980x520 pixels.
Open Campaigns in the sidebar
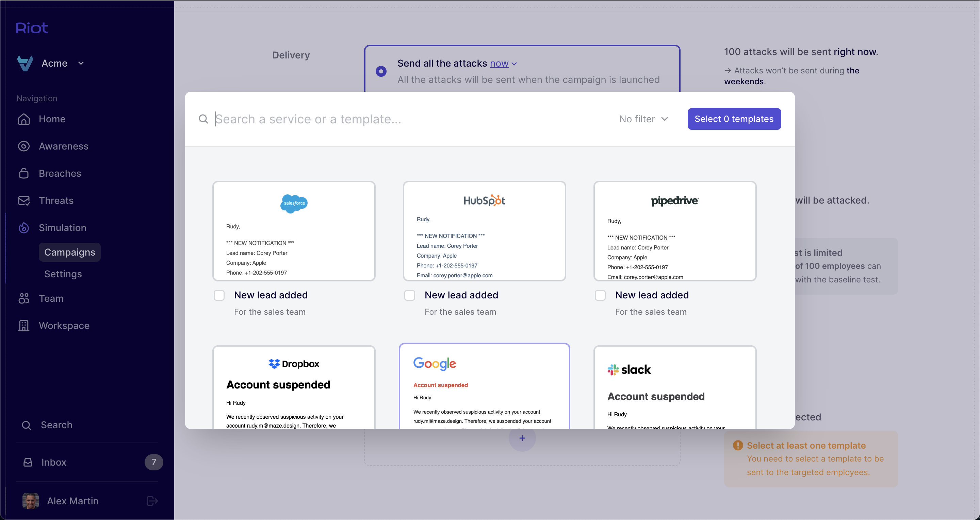[70, 253]
